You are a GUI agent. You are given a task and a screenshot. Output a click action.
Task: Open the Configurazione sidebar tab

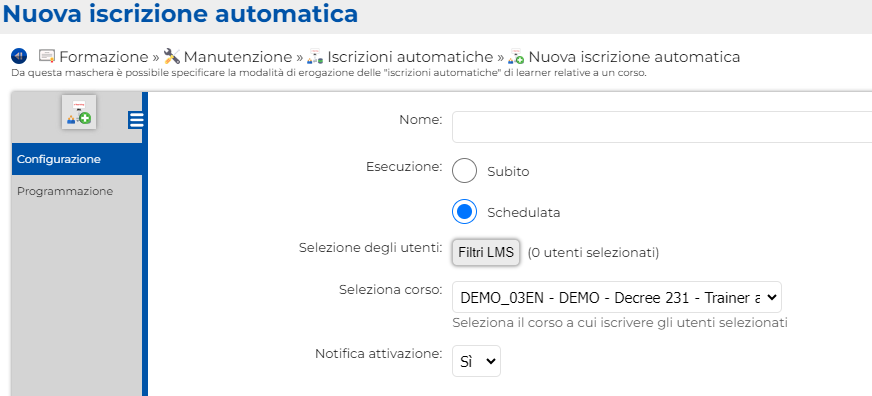pos(77,159)
